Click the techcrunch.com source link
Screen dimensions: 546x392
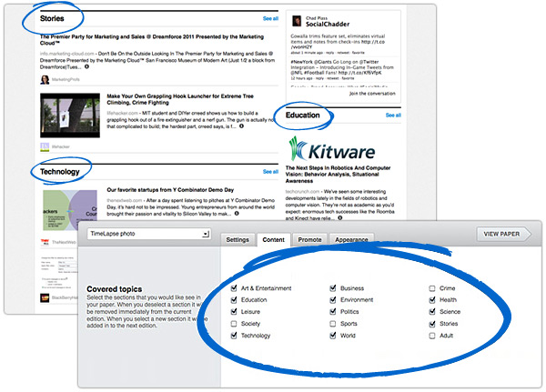coord(302,192)
